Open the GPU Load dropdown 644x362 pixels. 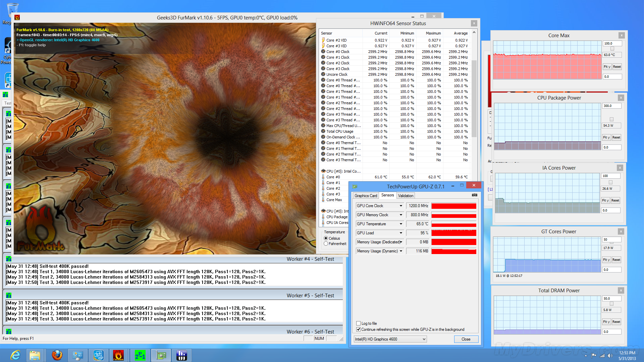click(400, 233)
